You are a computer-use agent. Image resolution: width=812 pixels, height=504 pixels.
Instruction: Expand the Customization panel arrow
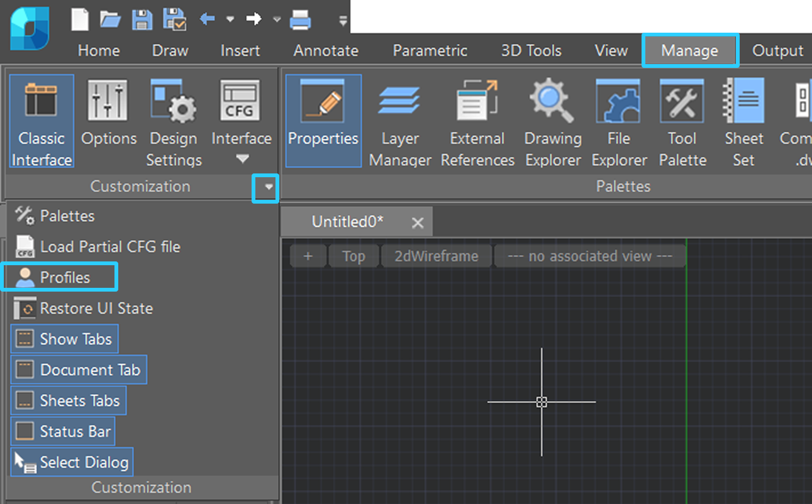pos(265,187)
